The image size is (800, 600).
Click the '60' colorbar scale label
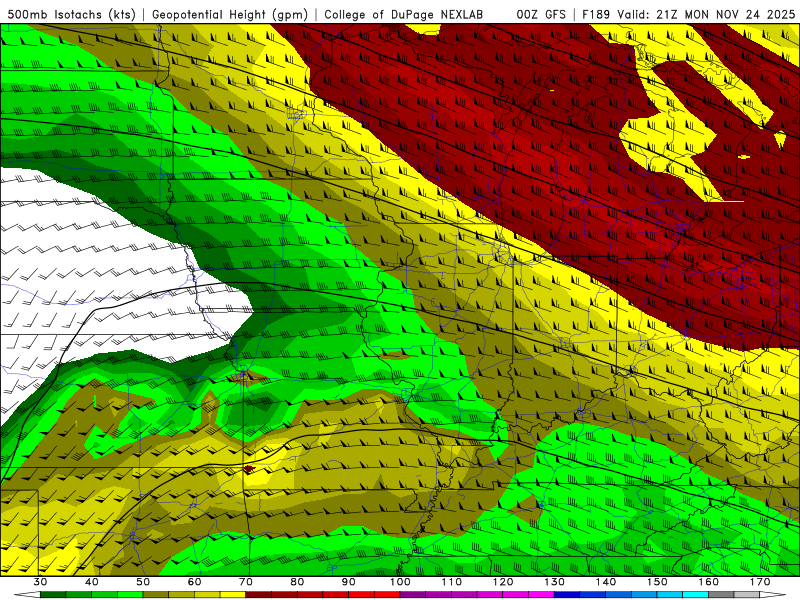(x=194, y=582)
